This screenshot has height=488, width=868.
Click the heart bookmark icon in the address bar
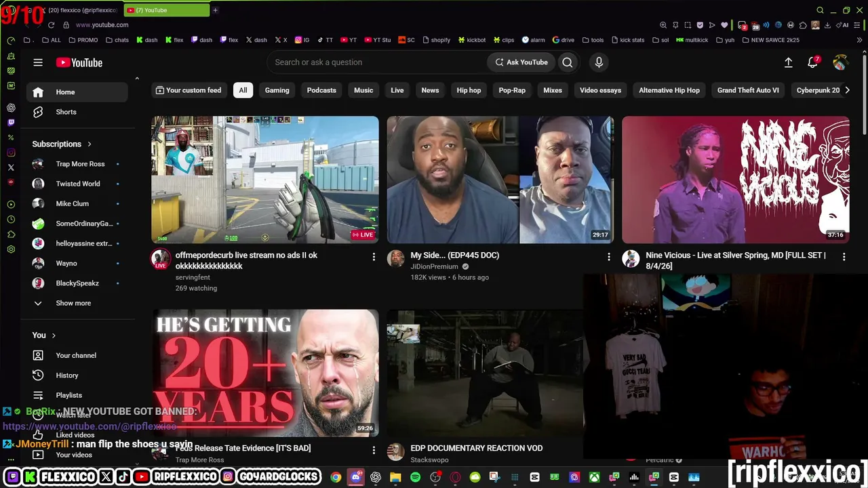724,25
